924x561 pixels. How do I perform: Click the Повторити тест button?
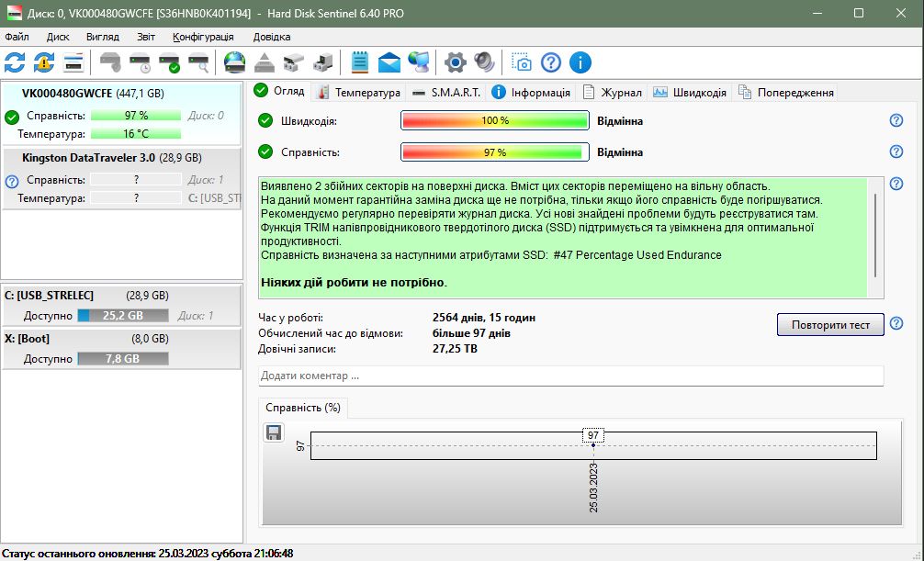[x=830, y=325]
